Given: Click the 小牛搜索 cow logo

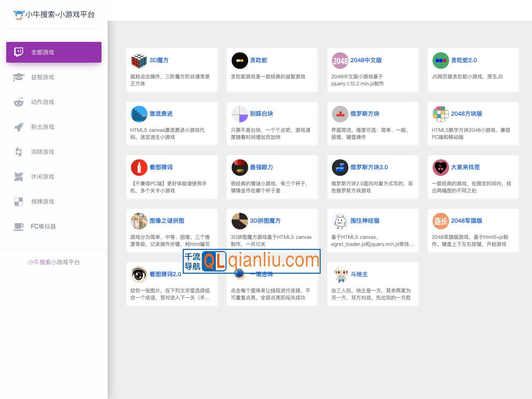Looking at the screenshot, I should [19, 15].
